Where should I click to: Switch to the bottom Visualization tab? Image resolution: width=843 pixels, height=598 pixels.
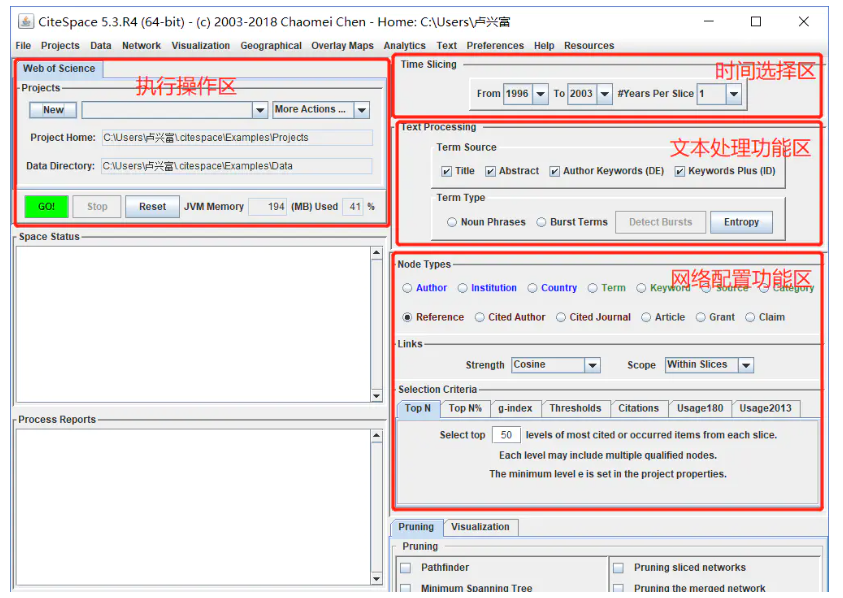point(480,528)
